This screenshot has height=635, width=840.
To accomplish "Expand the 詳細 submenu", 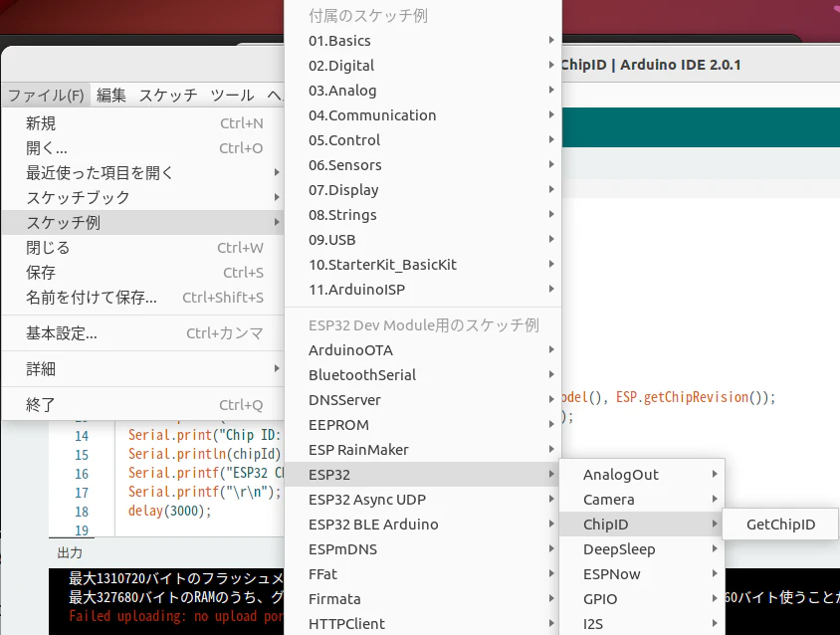I will coord(142,368).
